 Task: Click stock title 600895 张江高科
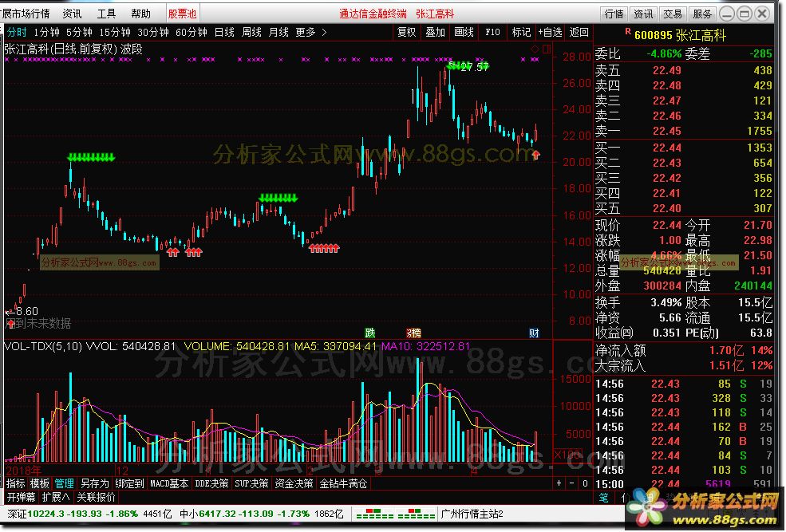(x=680, y=35)
